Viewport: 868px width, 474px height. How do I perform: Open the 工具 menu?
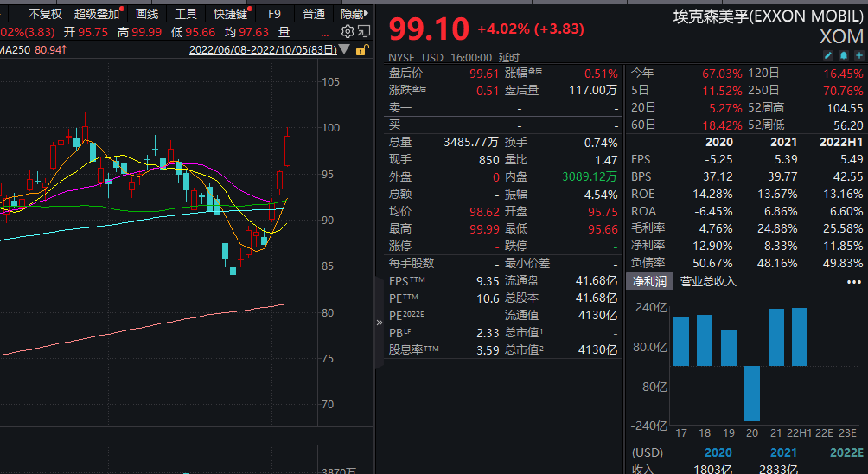[x=186, y=14]
